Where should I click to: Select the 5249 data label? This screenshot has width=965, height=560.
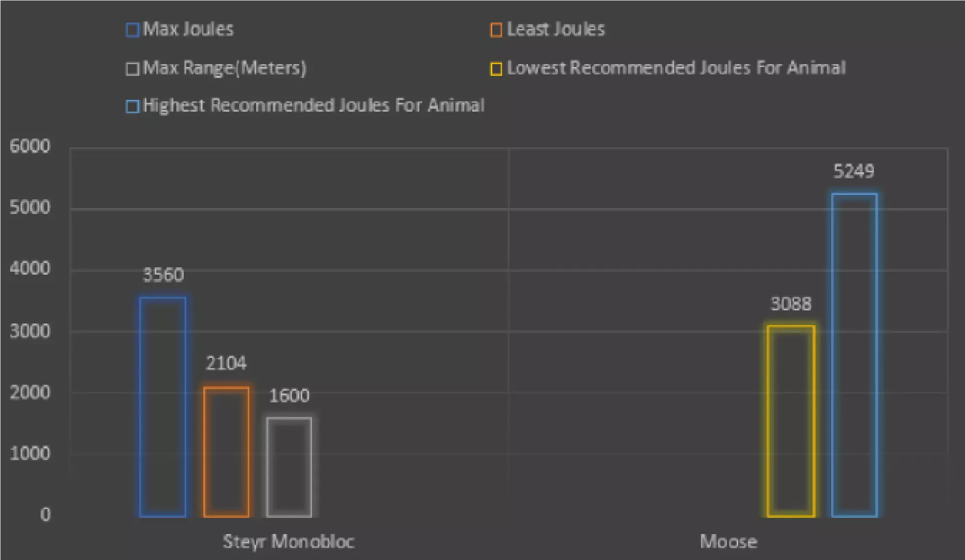click(854, 171)
